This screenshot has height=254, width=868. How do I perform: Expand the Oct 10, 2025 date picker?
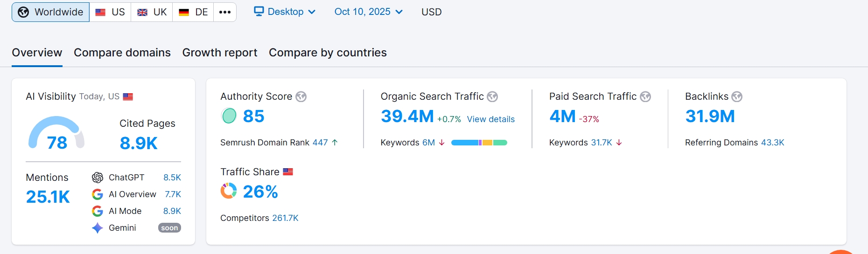[x=368, y=12]
